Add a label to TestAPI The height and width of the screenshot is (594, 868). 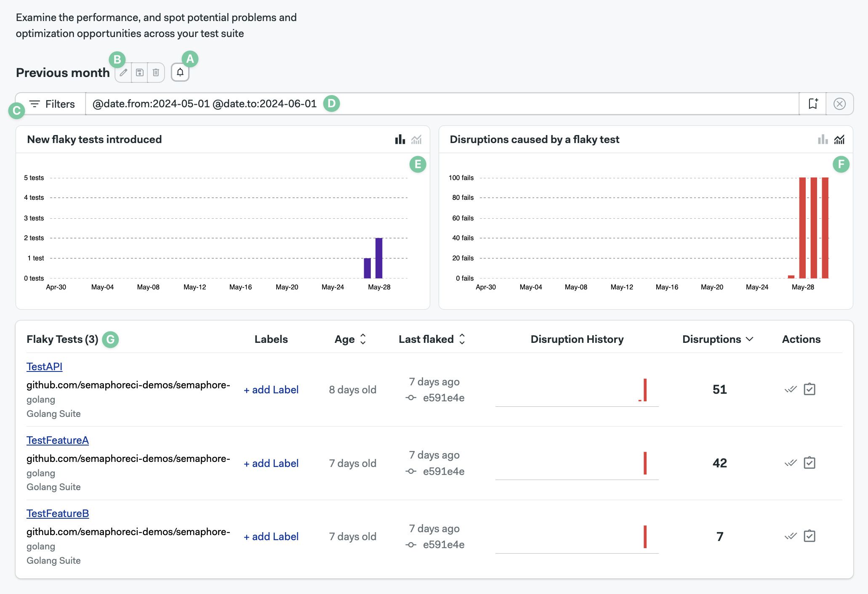271,390
